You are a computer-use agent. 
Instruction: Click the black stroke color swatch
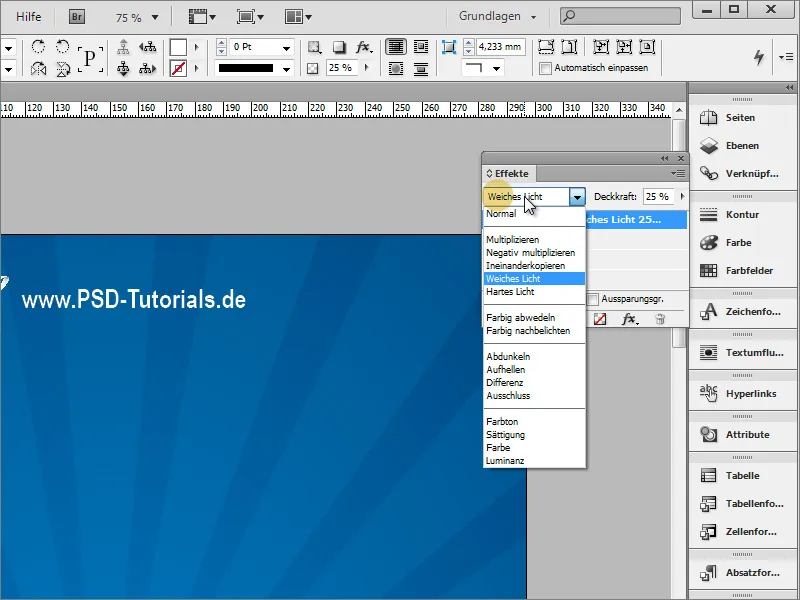pyautogui.click(x=245, y=66)
